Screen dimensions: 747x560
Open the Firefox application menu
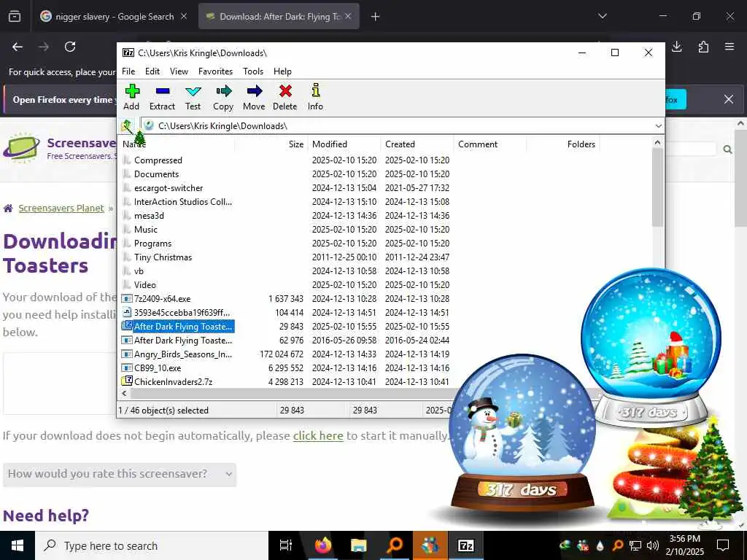tap(729, 47)
